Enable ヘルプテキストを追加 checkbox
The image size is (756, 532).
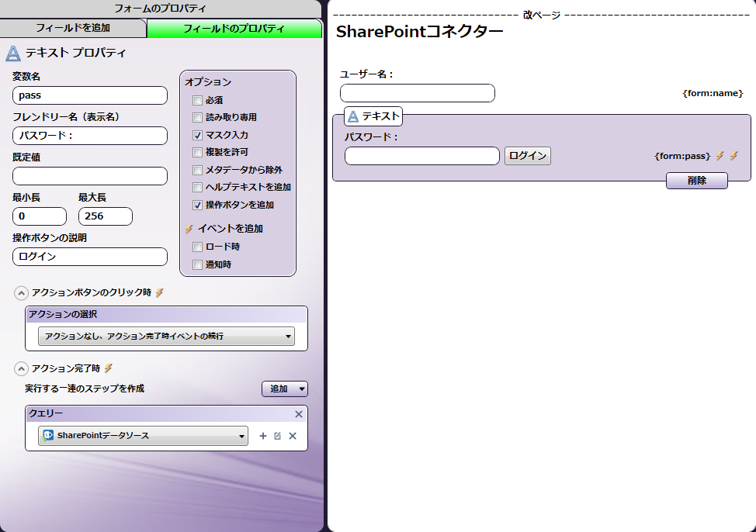(197, 187)
